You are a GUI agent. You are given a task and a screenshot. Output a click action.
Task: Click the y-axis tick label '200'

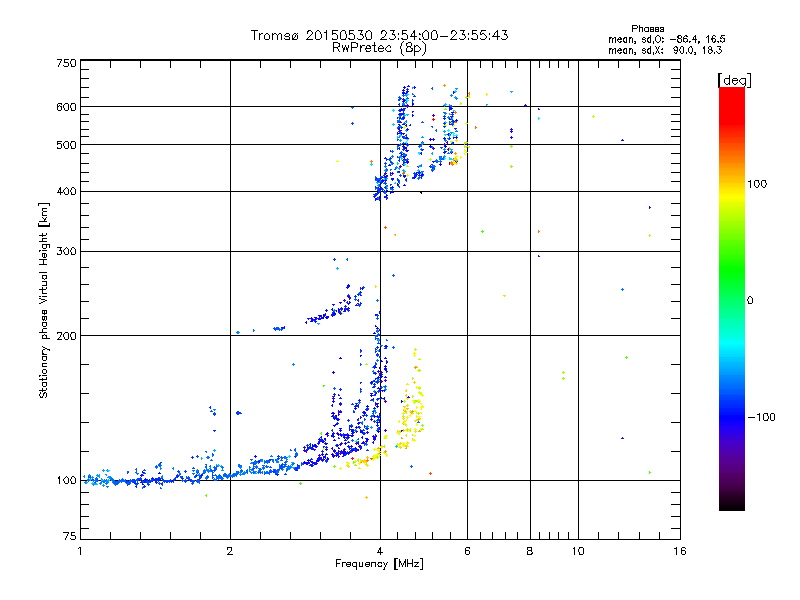66,336
